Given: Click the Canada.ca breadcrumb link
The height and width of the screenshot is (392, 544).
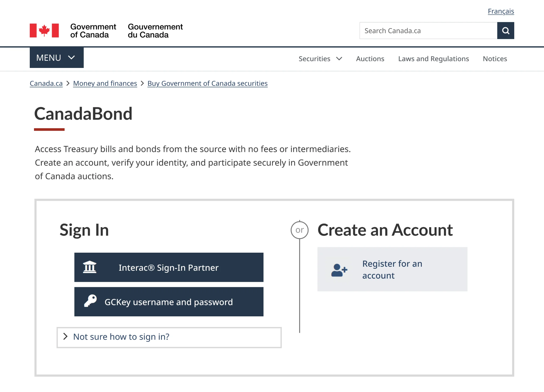Looking at the screenshot, I should pyautogui.click(x=46, y=83).
